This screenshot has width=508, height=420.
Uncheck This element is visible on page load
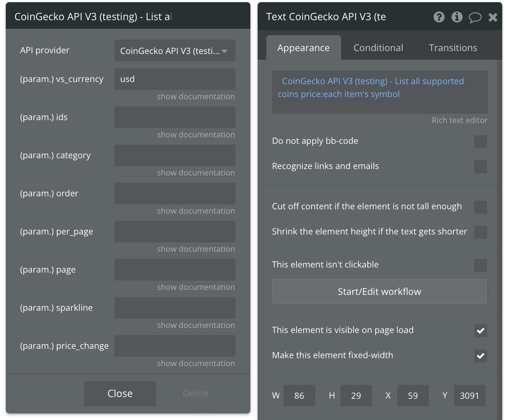[481, 331]
